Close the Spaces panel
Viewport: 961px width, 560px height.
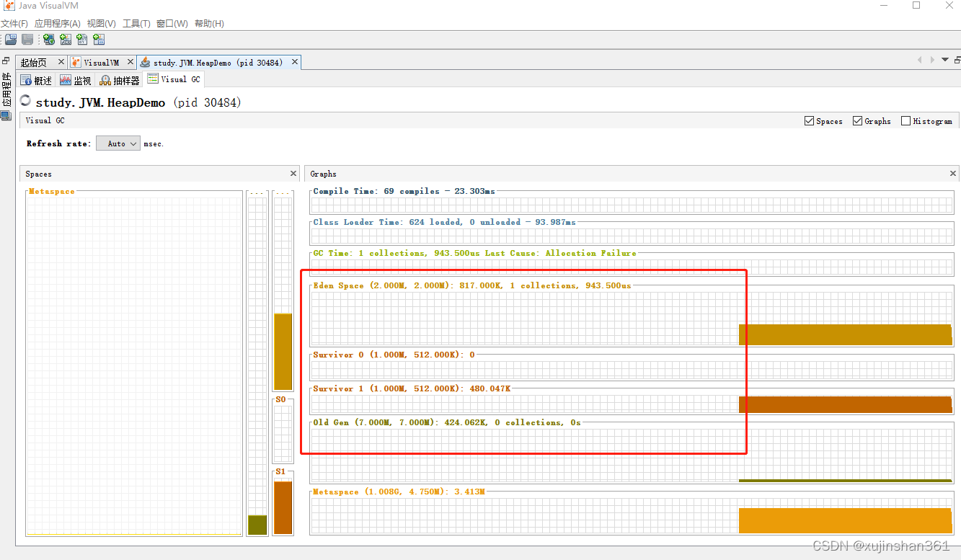coord(293,174)
